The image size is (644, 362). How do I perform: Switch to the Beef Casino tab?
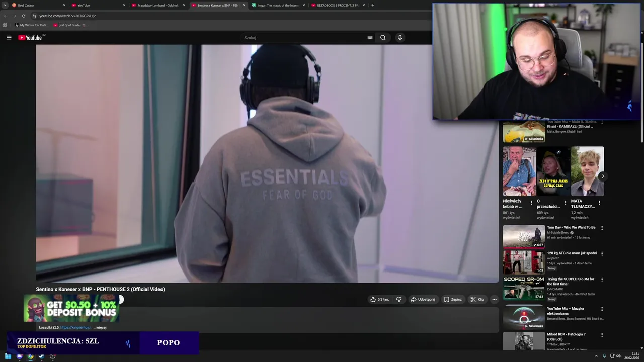click(x=38, y=5)
